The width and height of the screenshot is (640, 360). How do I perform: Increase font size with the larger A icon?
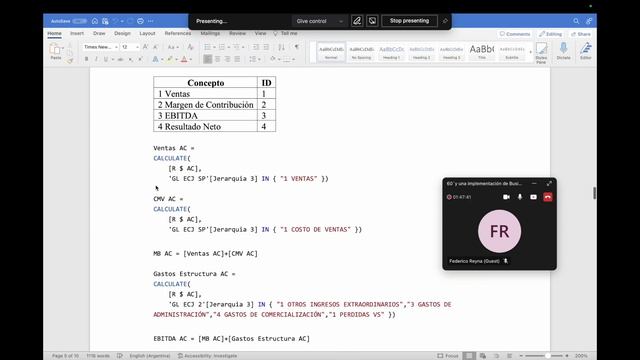pos(145,47)
